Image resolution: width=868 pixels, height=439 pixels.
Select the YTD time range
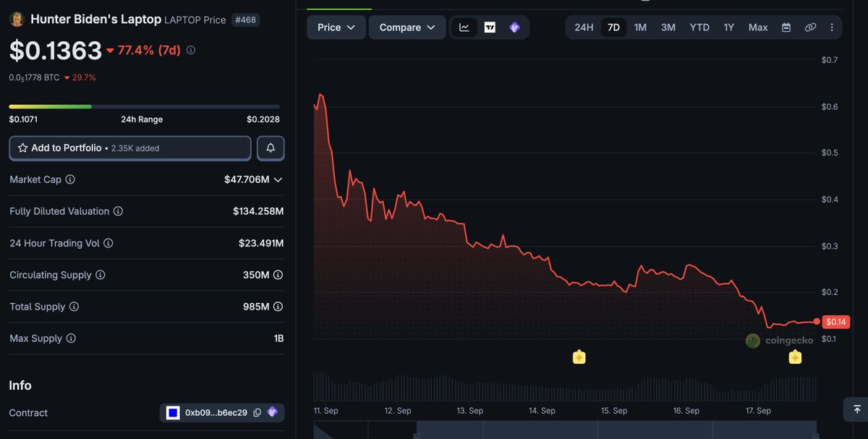[x=699, y=27]
